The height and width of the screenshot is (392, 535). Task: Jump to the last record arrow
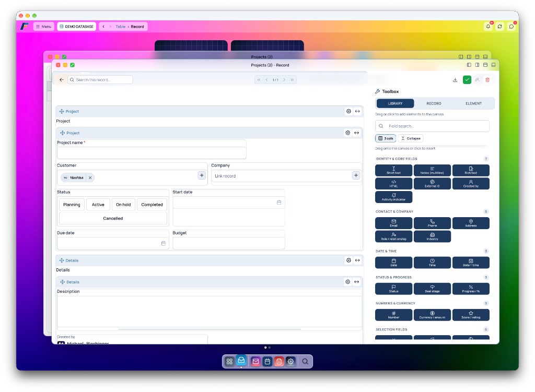(292, 80)
